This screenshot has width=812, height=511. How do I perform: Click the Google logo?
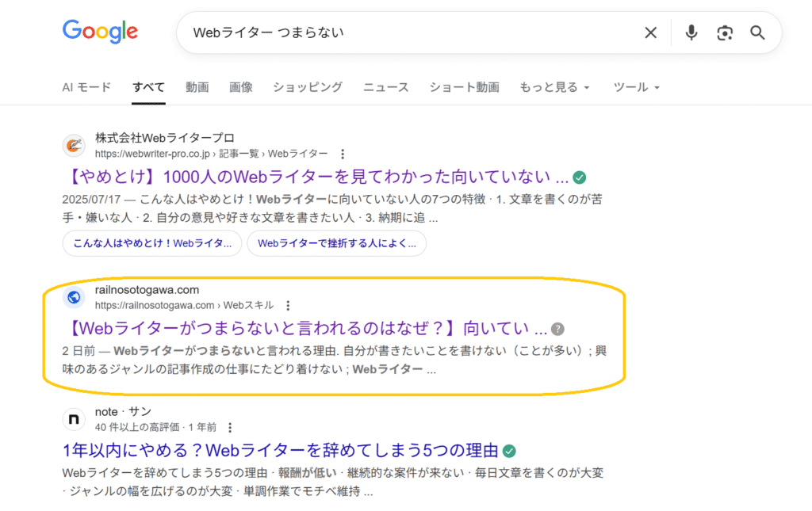pos(100,32)
